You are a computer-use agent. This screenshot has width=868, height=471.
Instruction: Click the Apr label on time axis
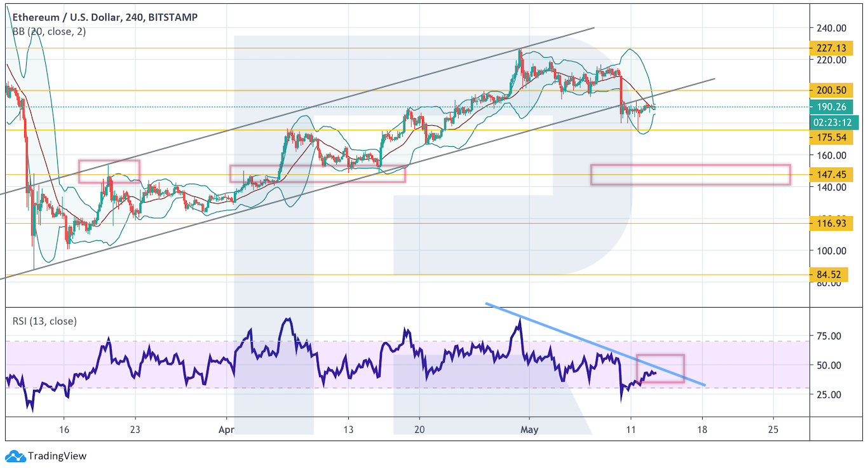(227, 429)
